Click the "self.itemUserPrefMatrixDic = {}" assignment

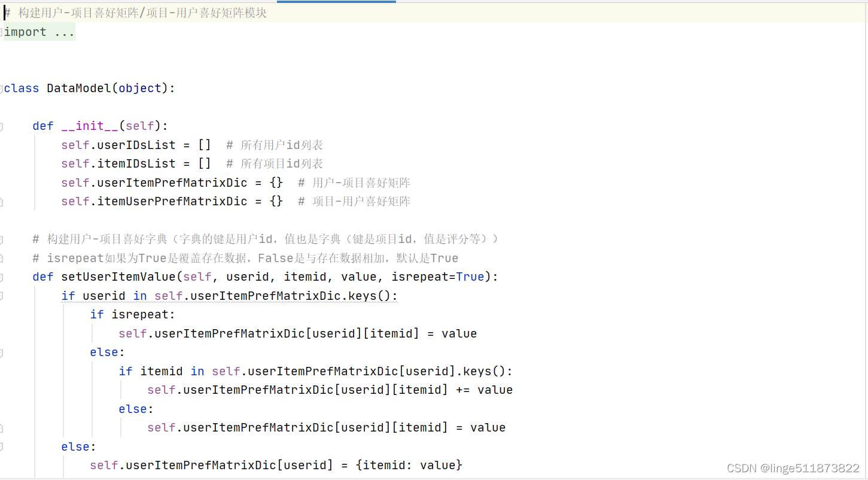pyautogui.click(x=172, y=202)
